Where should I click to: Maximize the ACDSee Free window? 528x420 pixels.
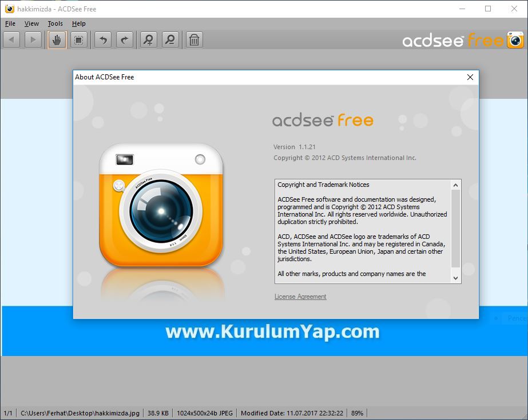488,9
